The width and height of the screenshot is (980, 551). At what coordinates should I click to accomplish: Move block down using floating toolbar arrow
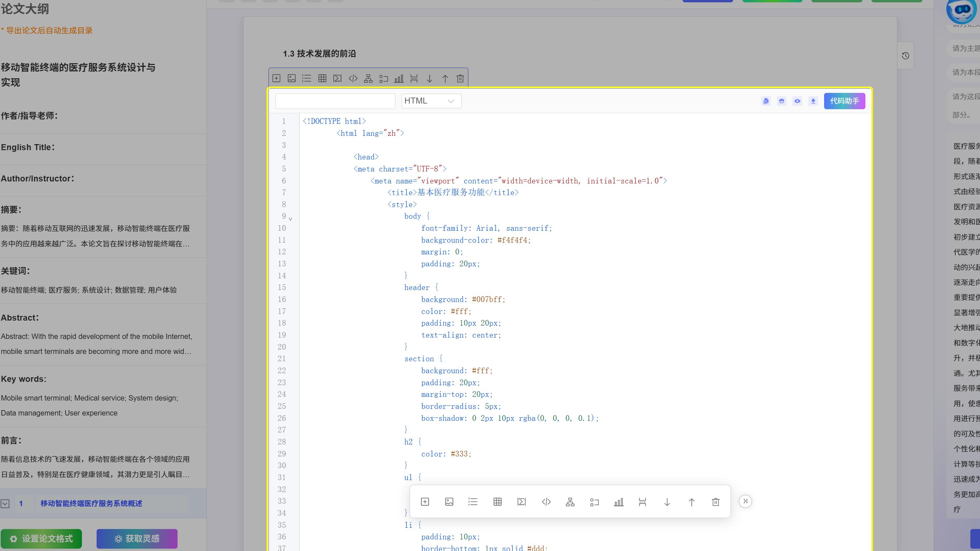tap(667, 502)
